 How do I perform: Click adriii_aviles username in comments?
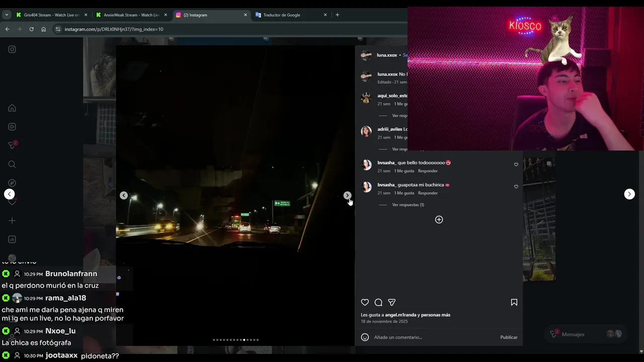[390, 129]
